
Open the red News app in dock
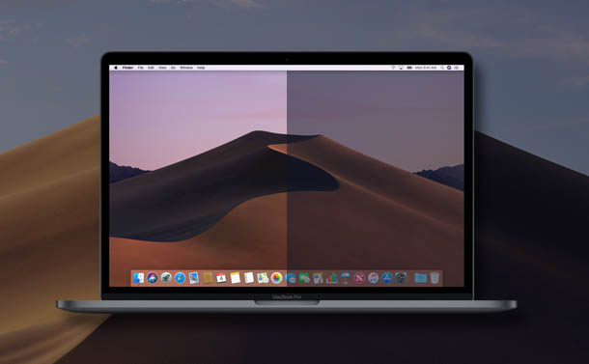[x=359, y=278]
